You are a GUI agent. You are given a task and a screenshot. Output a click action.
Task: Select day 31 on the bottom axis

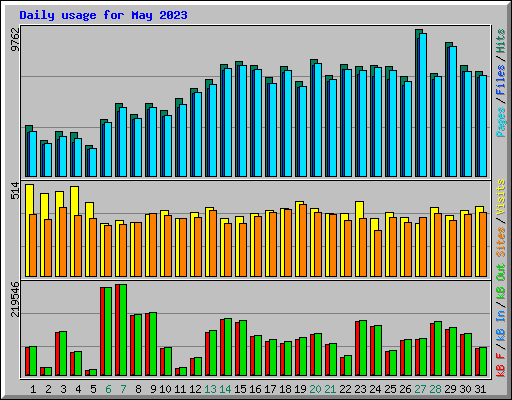point(480,389)
